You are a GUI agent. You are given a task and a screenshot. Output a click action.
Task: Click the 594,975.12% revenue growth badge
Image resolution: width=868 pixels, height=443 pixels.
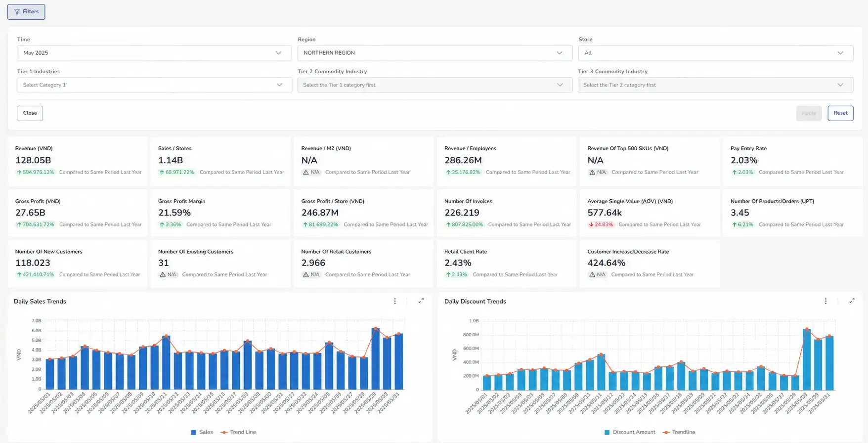pos(35,173)
